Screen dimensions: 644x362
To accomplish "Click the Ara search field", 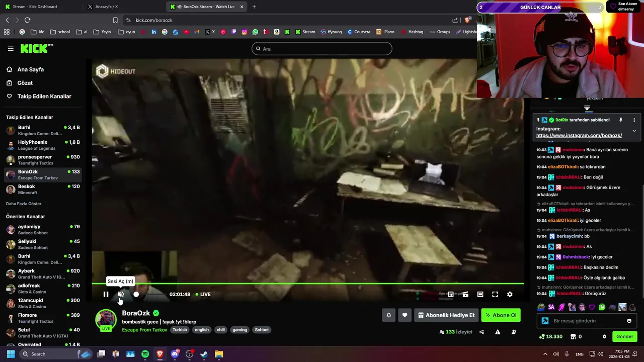I will point(322,49).
